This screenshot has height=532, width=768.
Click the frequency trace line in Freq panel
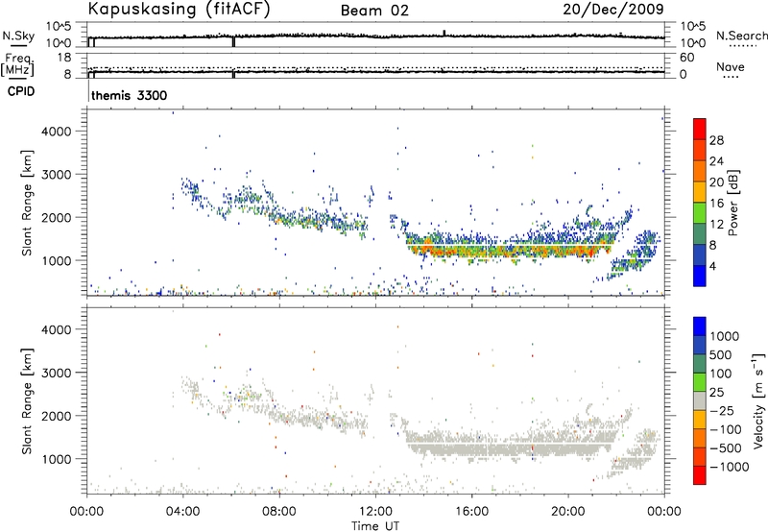click(x=375, y=72)
